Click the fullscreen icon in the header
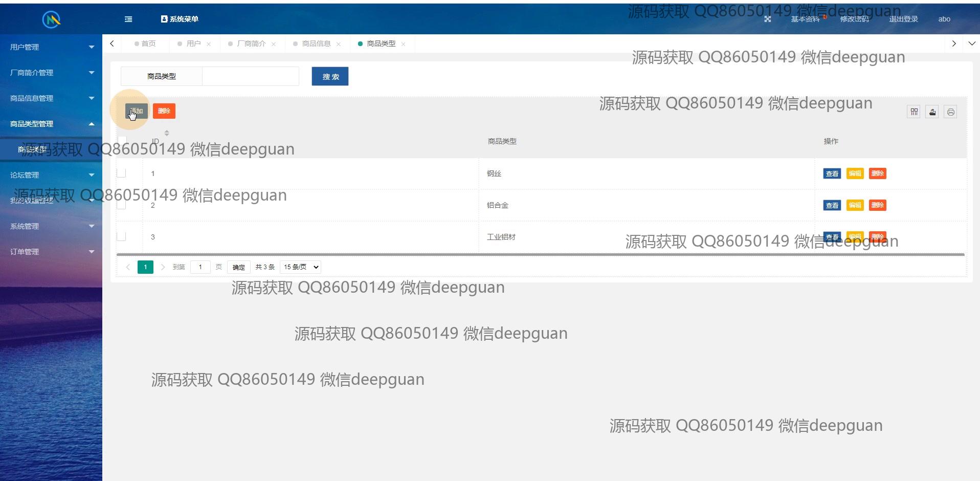The image size is (980, 481). pyautogui.click(x=767, y=19)
